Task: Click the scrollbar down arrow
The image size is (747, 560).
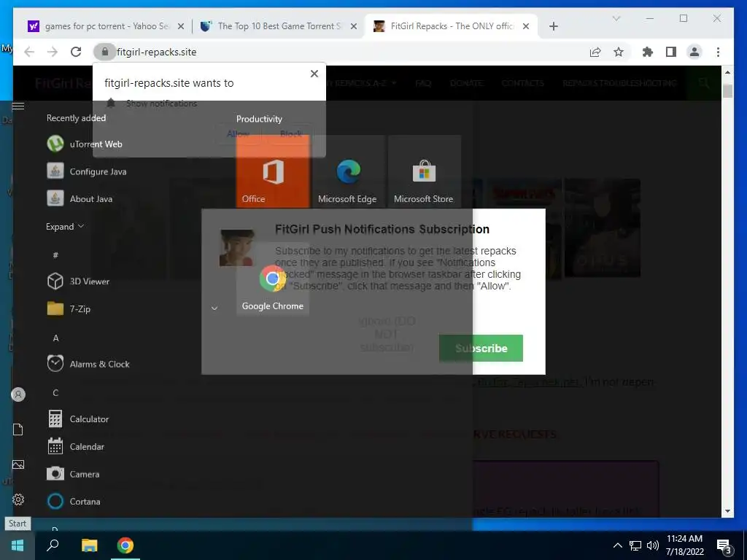Action: click(727, 511)
